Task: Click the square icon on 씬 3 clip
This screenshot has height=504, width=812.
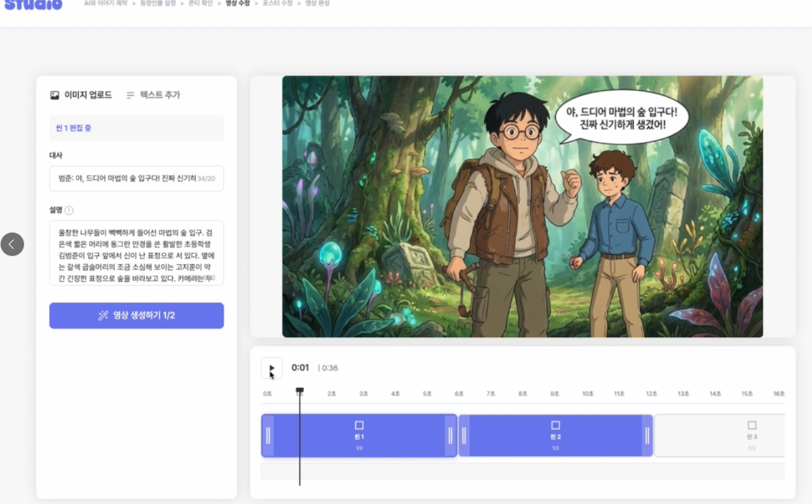Action: point(752,425)
